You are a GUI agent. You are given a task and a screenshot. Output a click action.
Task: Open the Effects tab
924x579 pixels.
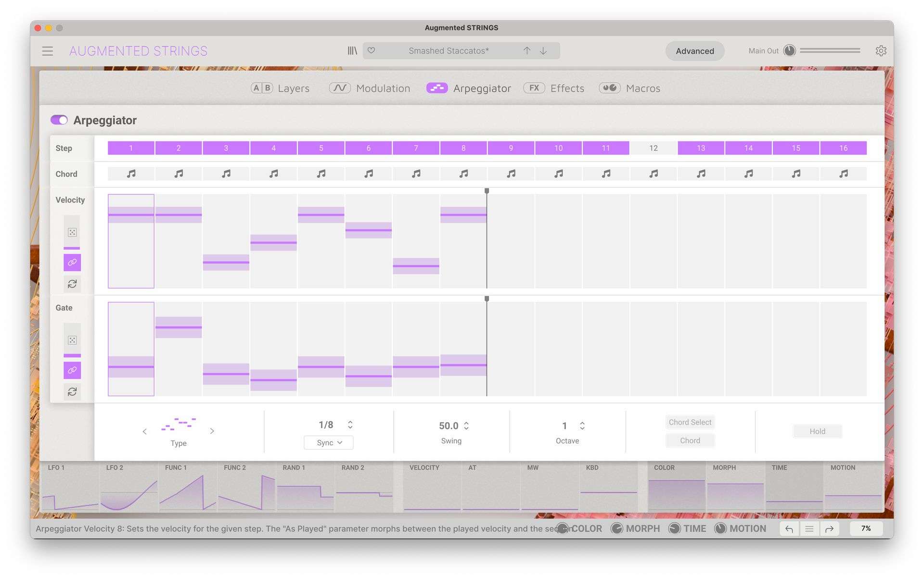(554, 88)
